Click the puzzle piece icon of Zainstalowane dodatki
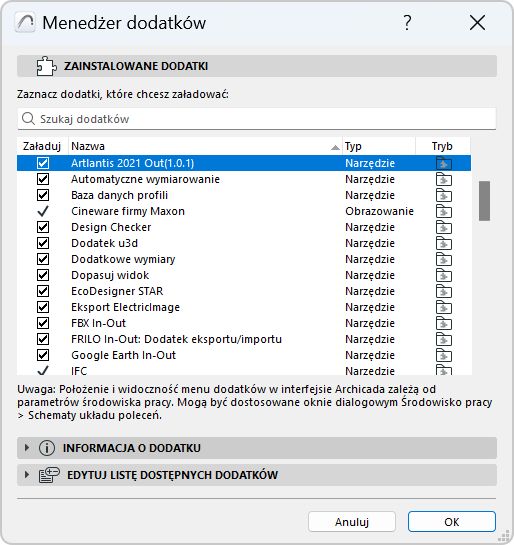The height and width of the screenshot is (545, 514). tap(47, 66)
